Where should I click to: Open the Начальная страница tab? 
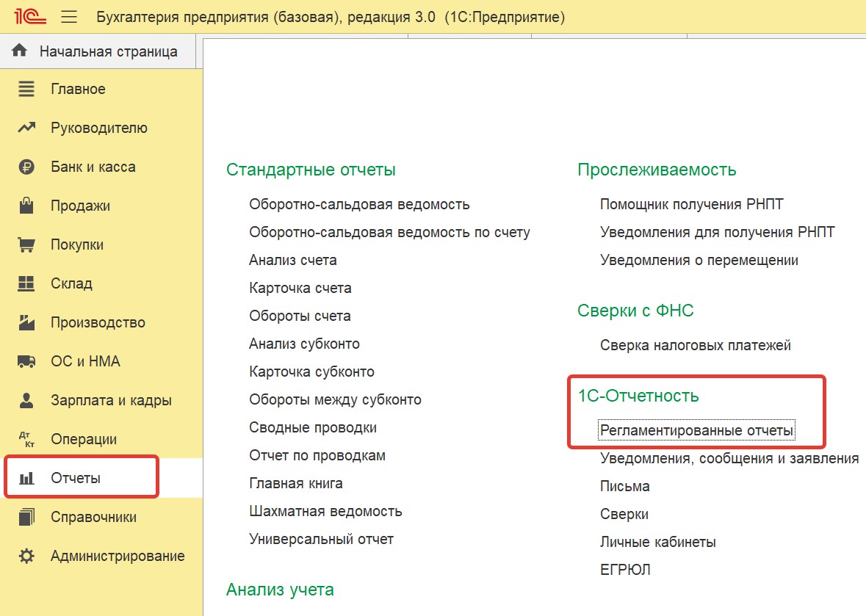(98, 51)
